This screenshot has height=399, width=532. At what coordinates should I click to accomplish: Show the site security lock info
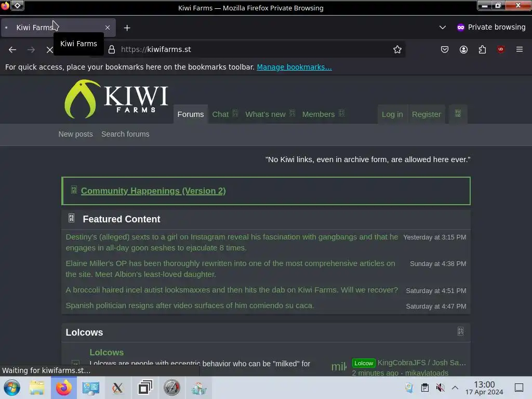click(x=112, y=49)
